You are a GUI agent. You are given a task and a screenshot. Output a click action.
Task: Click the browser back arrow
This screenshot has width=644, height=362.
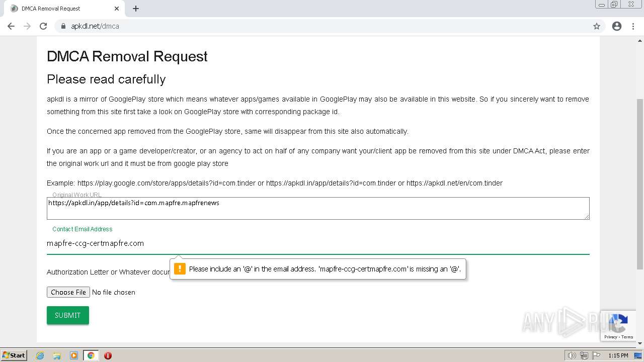[11, 26]
